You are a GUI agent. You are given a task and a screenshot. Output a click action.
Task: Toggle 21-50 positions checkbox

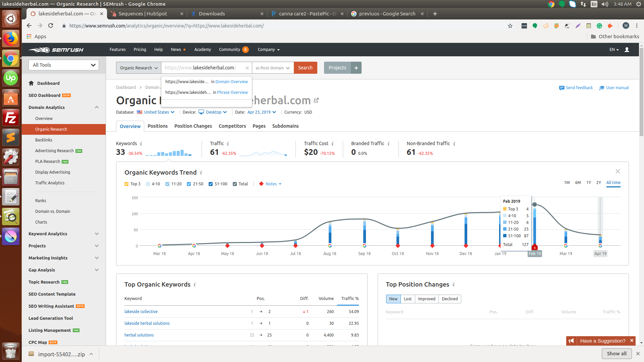pos(189,184)
